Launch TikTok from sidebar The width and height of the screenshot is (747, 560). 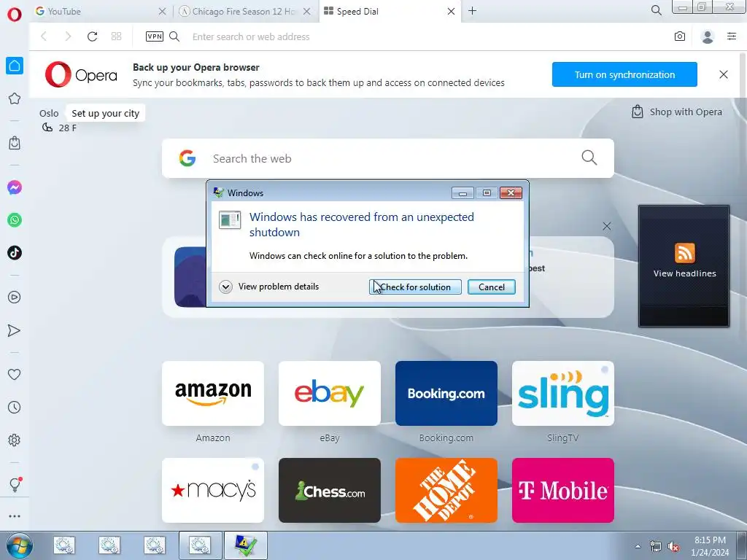pos(15,252)
